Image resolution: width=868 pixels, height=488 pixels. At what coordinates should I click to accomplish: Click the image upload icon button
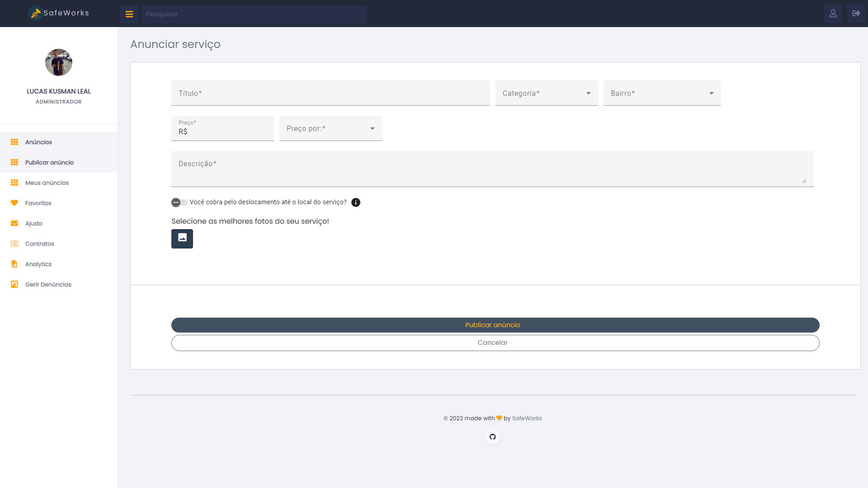(x=182, y=239)
